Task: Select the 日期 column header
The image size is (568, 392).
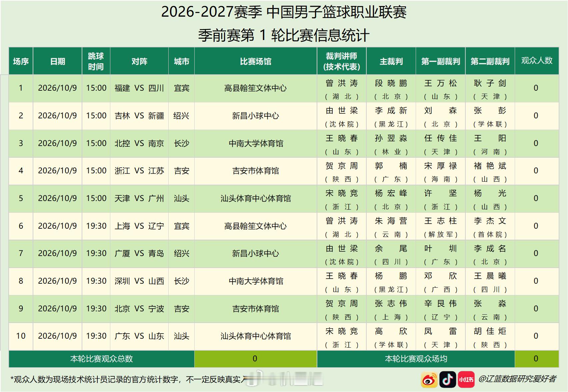Action: tap(57, 61)
